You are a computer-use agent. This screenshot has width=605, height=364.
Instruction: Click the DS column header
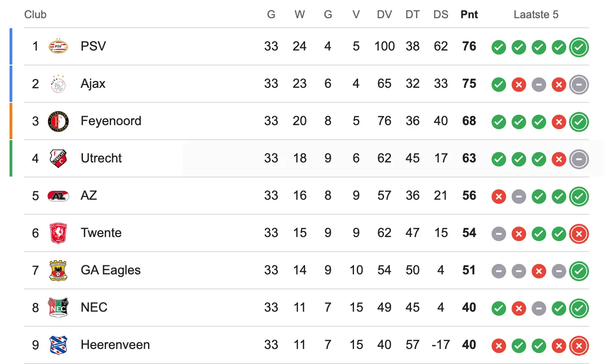tap(441, 15)
